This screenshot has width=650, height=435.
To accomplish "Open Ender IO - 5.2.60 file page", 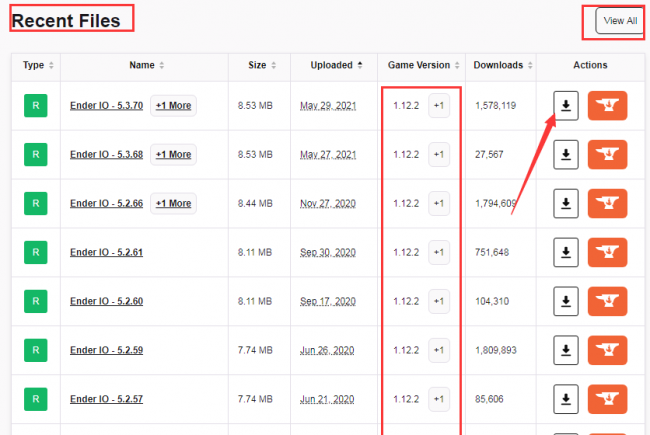I will [107, 301].
